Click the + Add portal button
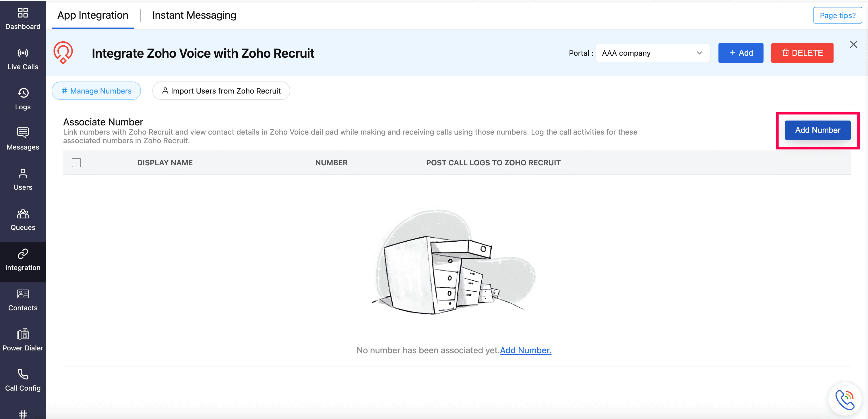The image size is (868, 419). [741, 53]
